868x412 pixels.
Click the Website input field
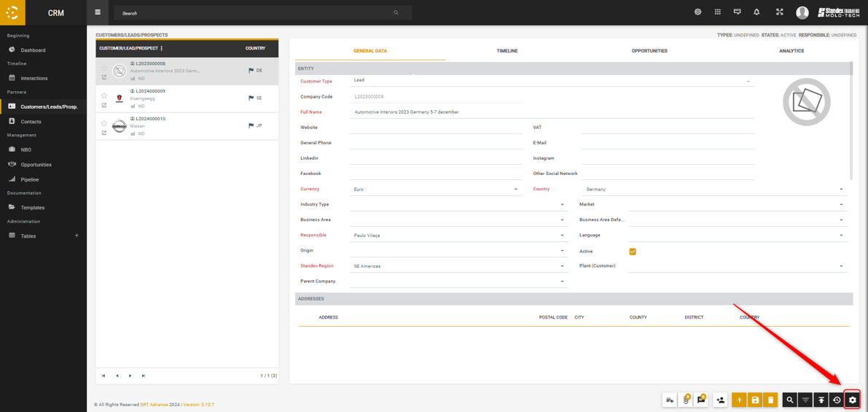436,128
